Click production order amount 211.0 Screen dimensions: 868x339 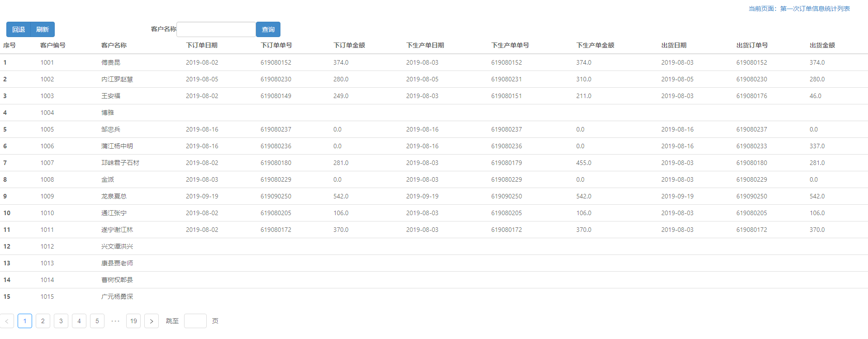[584, 96]
